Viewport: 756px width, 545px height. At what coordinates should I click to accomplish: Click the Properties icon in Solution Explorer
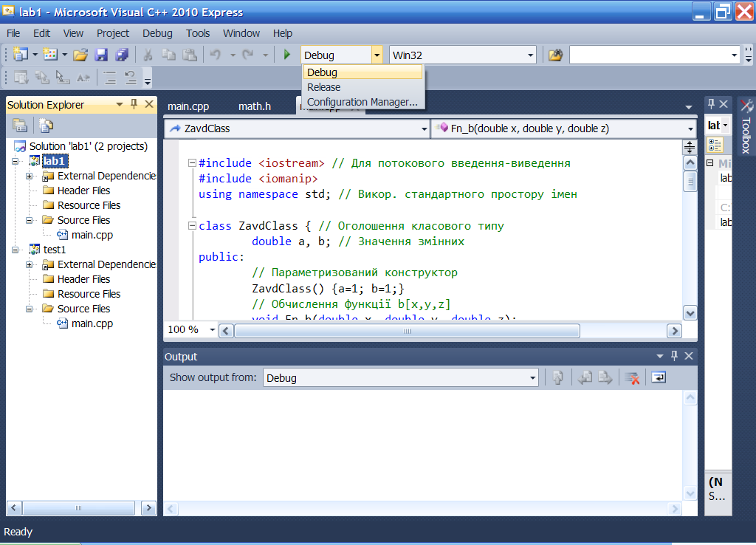20,126
